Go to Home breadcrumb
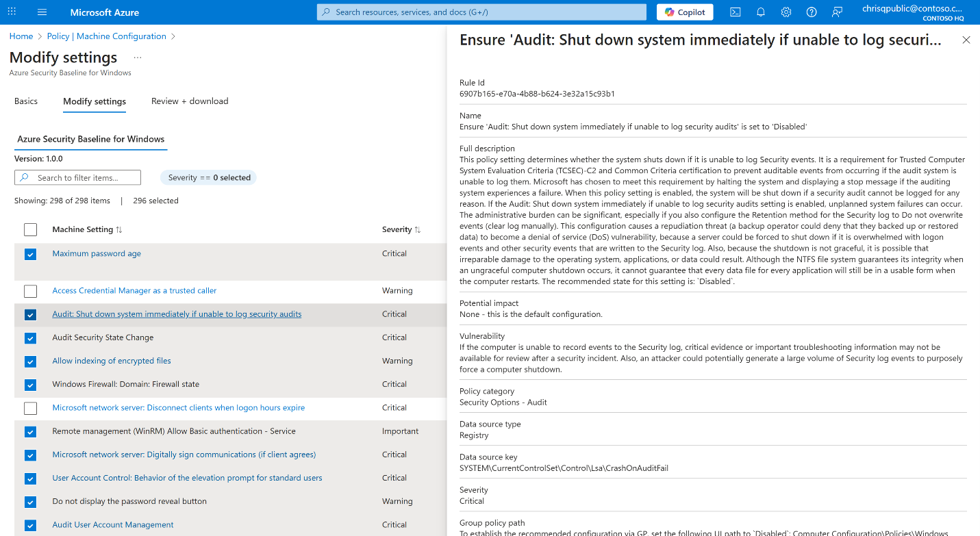Screen dimensions: 980x536 [x=21, y=36]
